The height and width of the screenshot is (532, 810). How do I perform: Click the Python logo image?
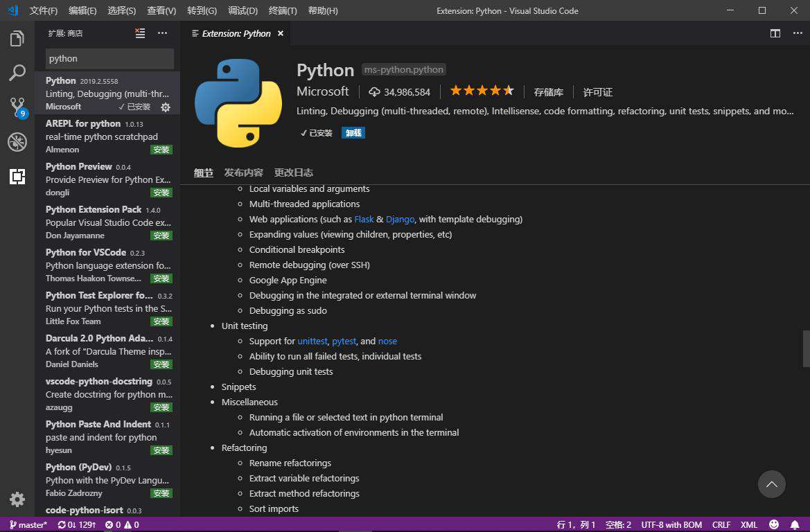point(238,103)
